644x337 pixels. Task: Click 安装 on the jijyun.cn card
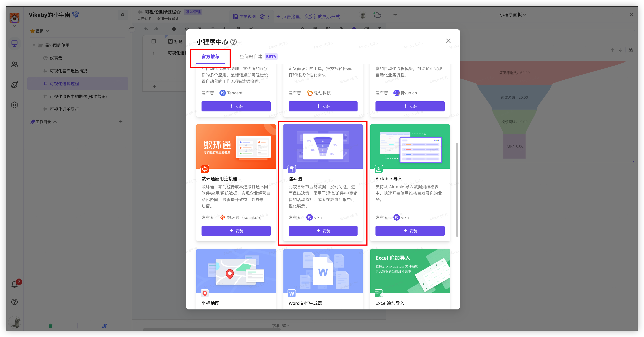click(x=410, y=106)
